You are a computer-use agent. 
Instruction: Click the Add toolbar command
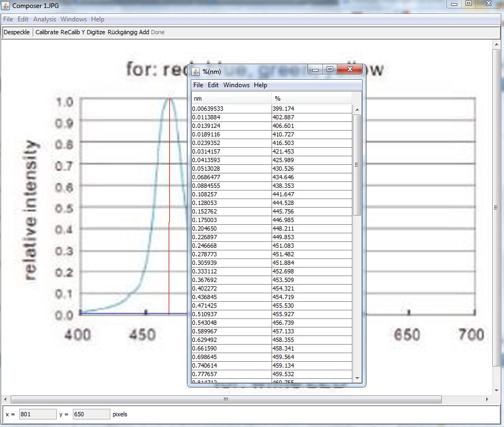(144, 32)
